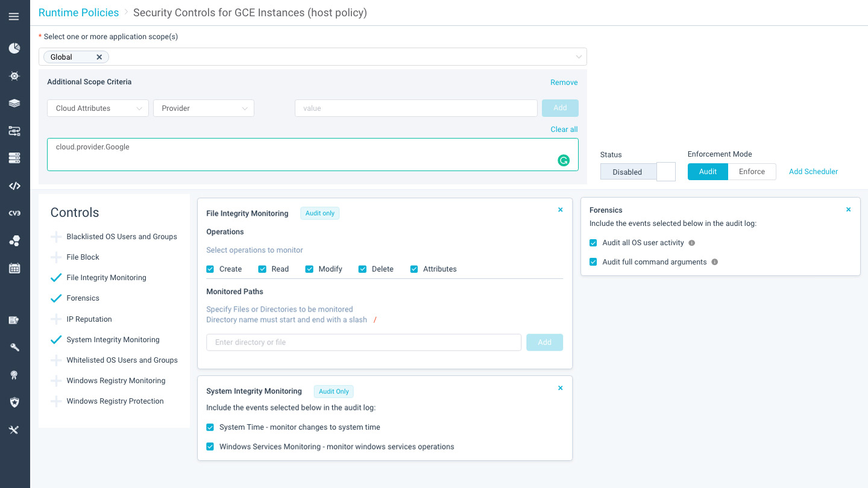The width and height of the screenshot is (868, 488).
Task: Show info for Audit all OS user activity
Action: point(692,243)
